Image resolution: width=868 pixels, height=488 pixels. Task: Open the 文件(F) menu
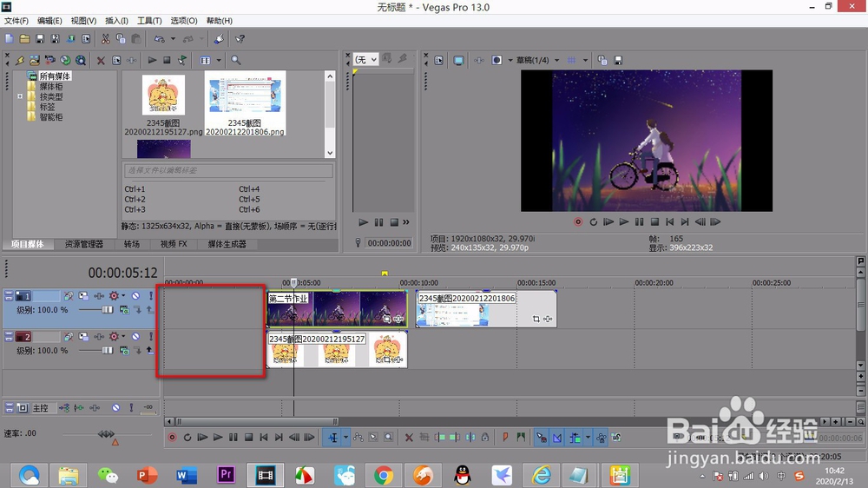pos(16,21)
